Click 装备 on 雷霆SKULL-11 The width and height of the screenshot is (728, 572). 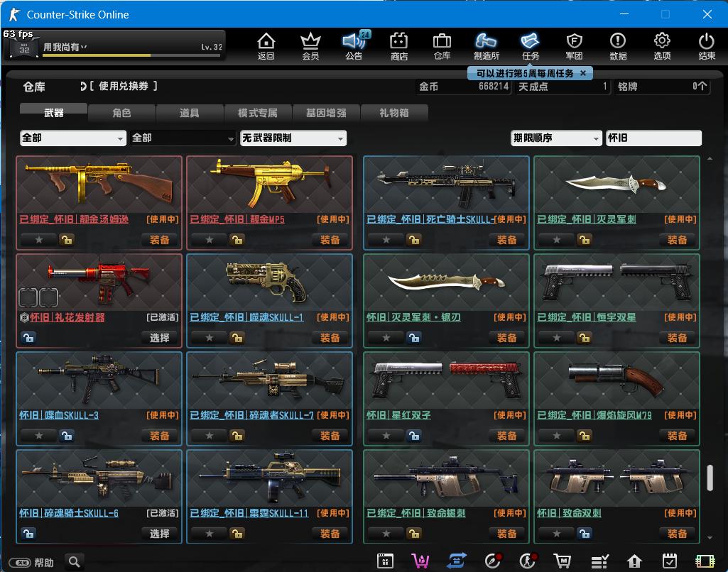pos(330,534)
